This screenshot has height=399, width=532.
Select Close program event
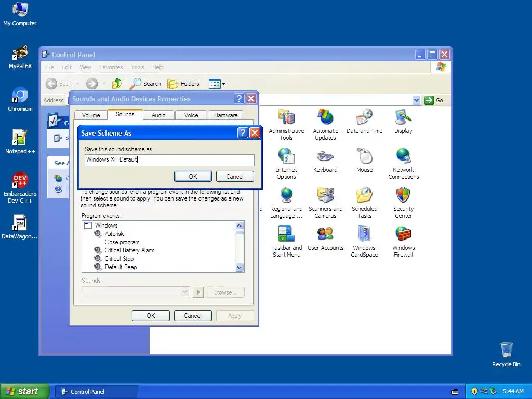122,242
